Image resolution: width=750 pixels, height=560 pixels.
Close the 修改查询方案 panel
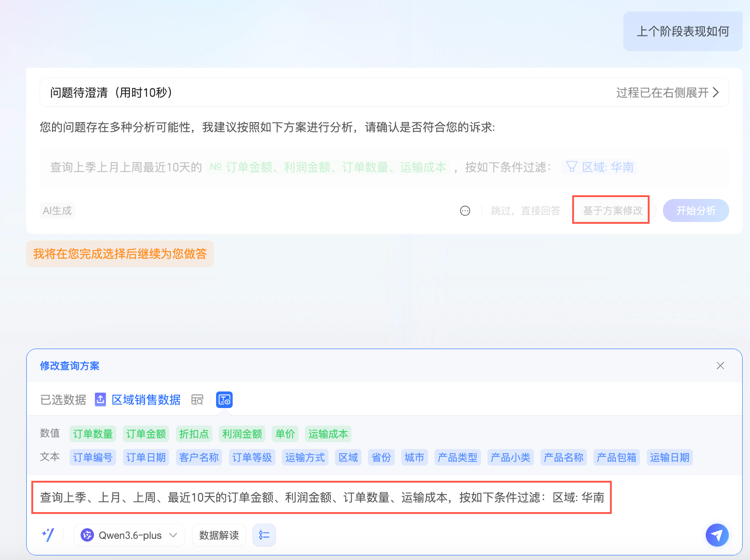pos(721,366)
